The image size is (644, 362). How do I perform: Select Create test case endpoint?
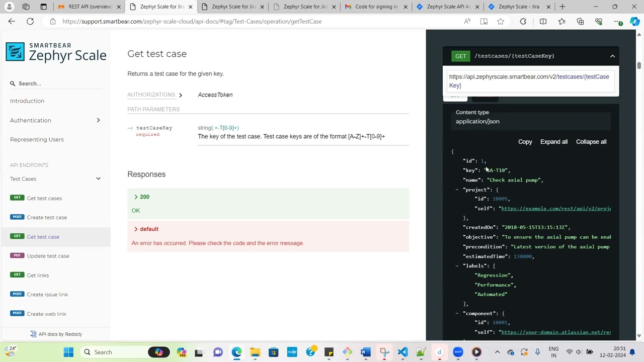click(x=55, y=217)
